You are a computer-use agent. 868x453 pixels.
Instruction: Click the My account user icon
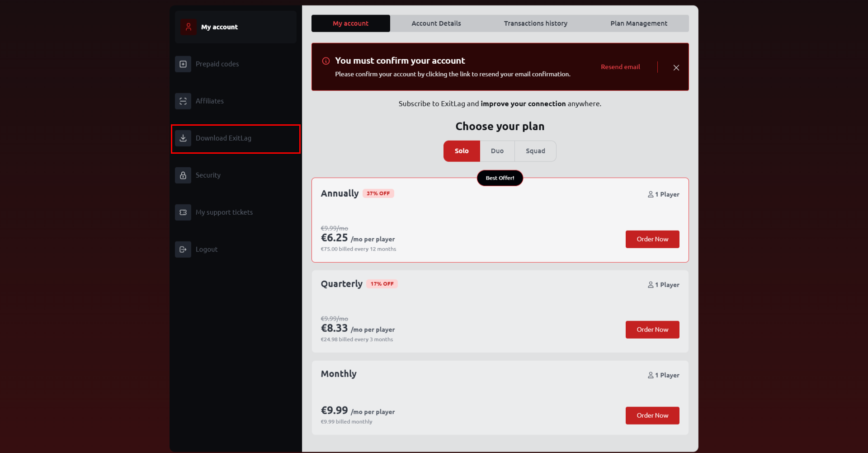point(189,27)
